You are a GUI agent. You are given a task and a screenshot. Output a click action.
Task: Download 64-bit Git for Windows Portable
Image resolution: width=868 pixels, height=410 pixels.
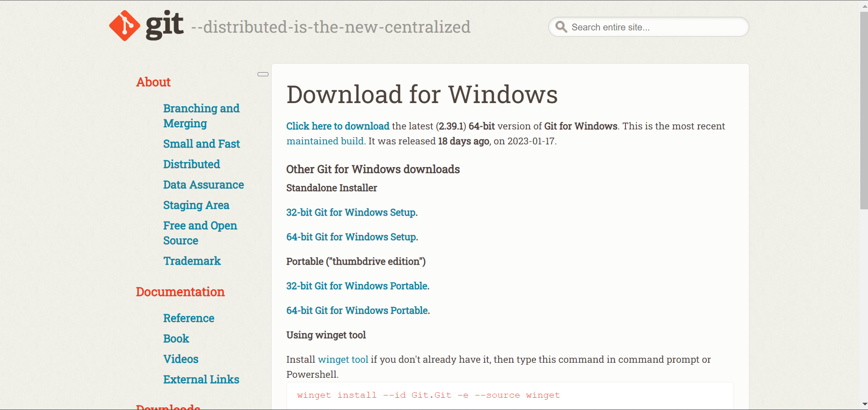point(357,311)
